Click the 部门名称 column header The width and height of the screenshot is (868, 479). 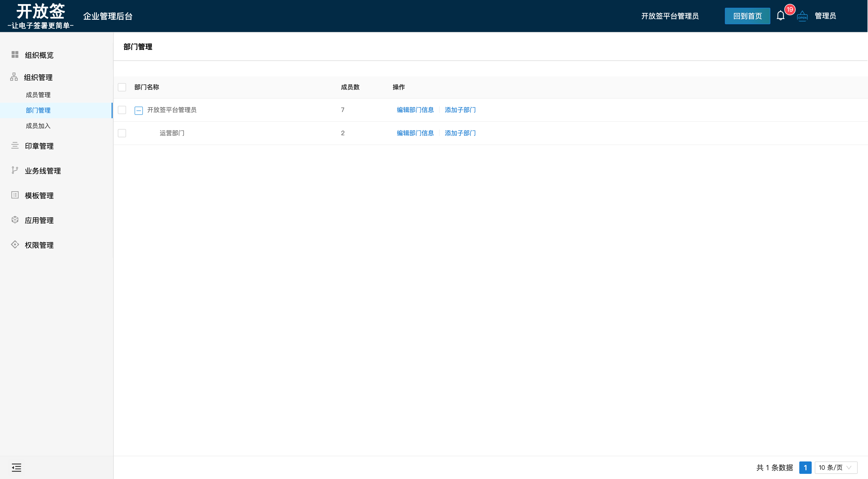146,87
